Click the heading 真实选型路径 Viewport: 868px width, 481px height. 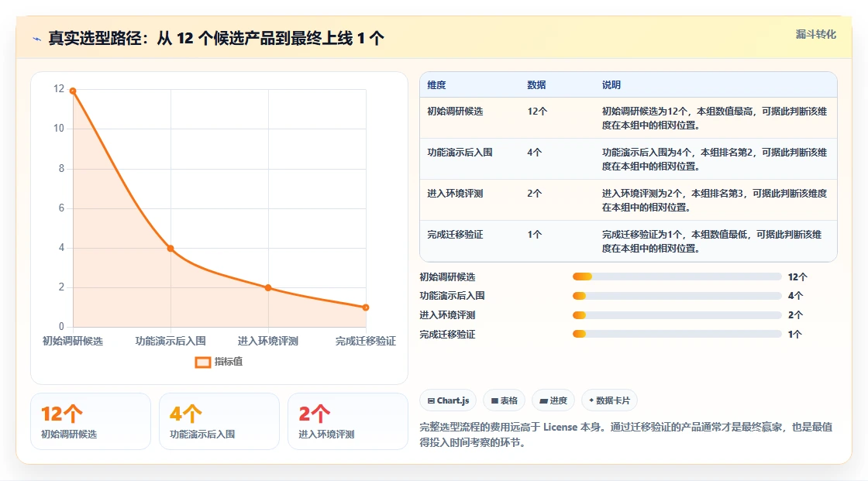pyautogui.click(x=216, y=38)
